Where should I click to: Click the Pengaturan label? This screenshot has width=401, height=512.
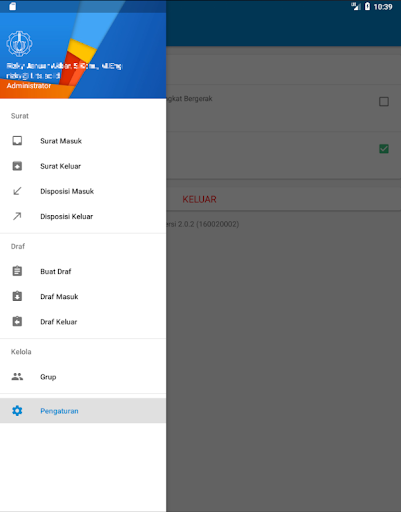point(59,411)
